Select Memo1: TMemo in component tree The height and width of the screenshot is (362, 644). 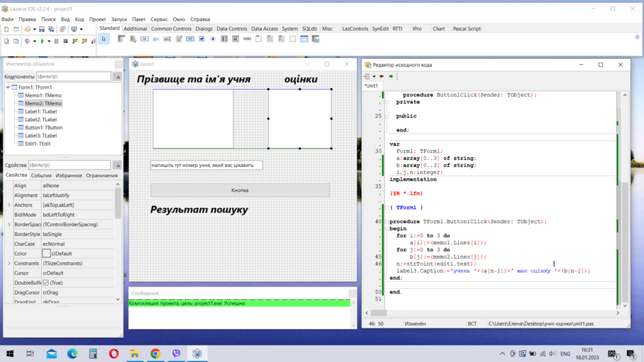coord(43,96)
